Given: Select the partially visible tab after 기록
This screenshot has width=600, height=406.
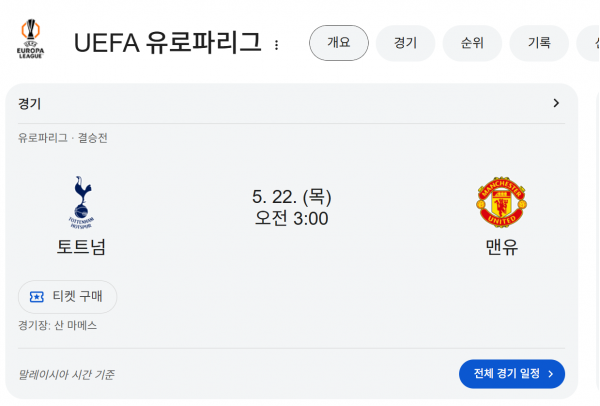Looking at the screenshot, I should (589, 43).
